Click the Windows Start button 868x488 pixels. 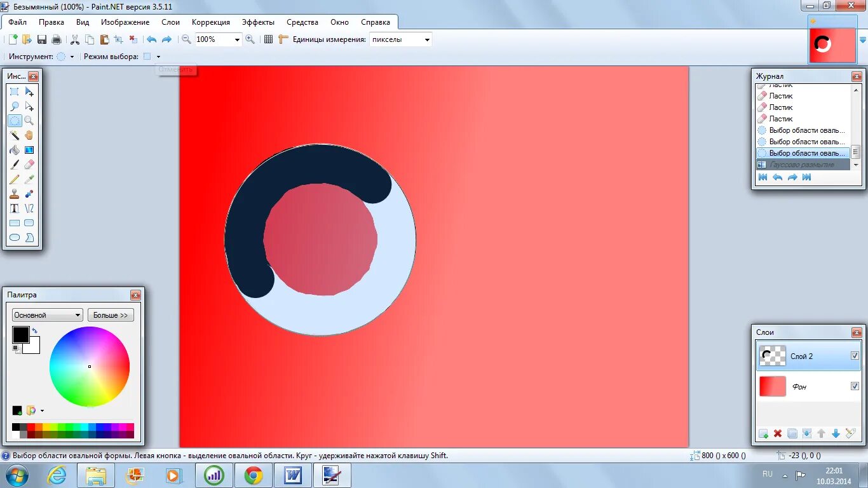[16, 475]
